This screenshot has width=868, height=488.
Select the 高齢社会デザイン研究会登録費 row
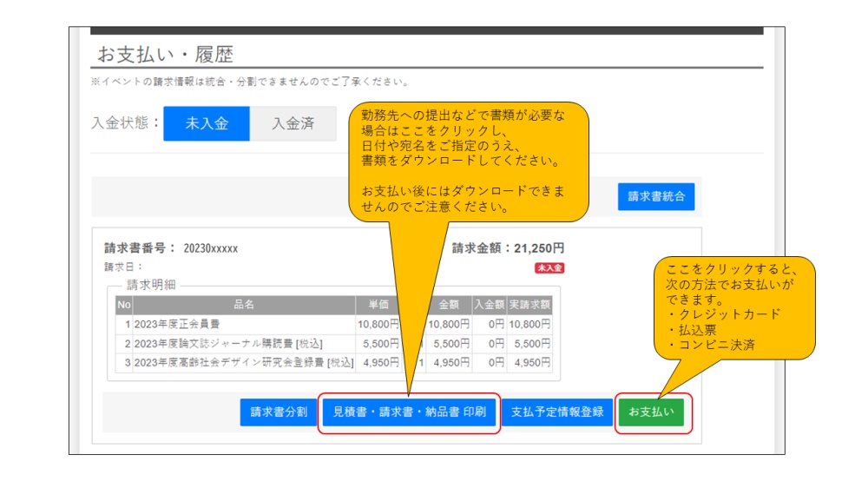click(243, 362)
